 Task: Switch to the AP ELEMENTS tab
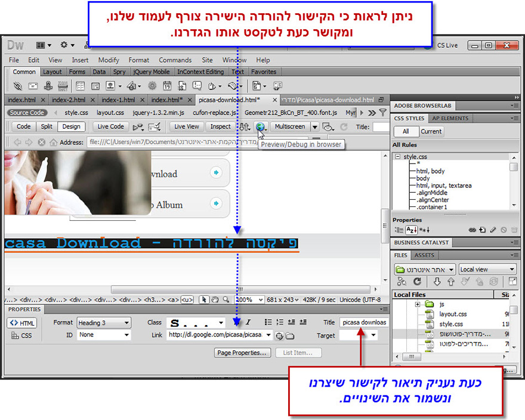coord(450,118)
